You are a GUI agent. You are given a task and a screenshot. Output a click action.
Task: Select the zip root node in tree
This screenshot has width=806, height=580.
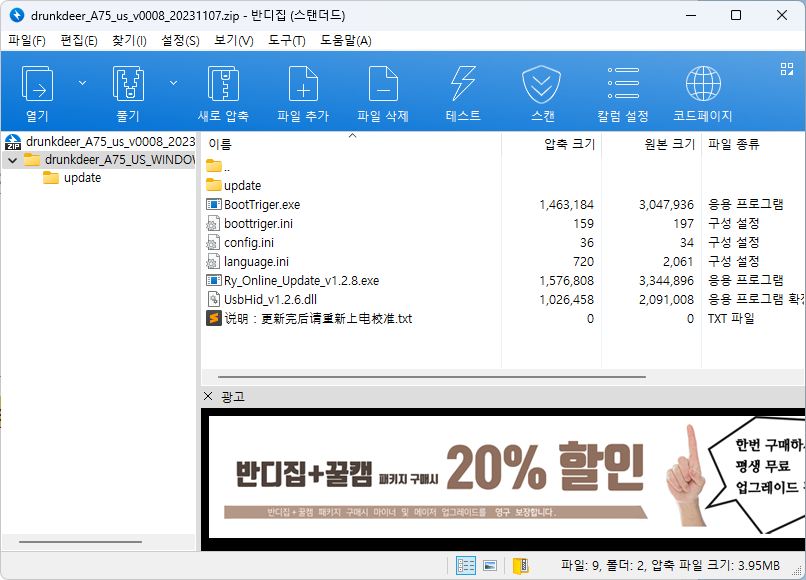[100, 141]
